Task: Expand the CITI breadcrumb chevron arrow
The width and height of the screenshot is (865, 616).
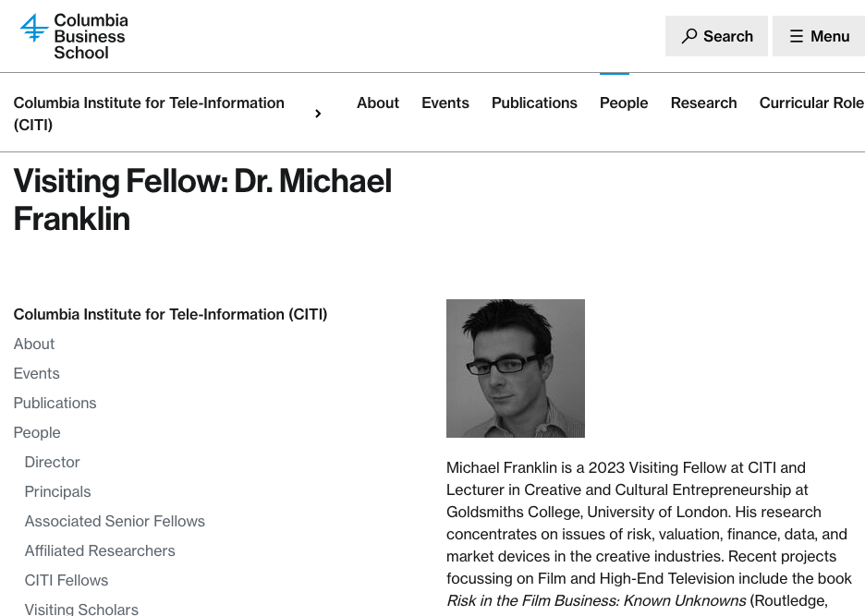Action: [318, 114]
